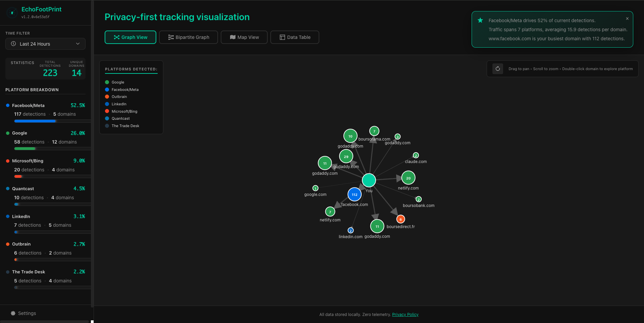Screen dimensions: 644x323
Task: Select the facebook.com node in the graph
Action: pyautogui.click(x=355, y=194)
